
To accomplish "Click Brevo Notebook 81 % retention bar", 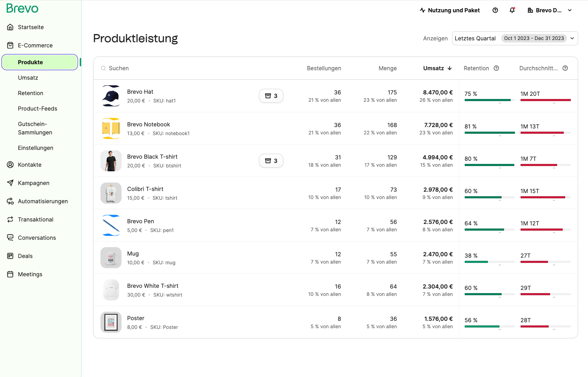I will (x=490, y=133).
